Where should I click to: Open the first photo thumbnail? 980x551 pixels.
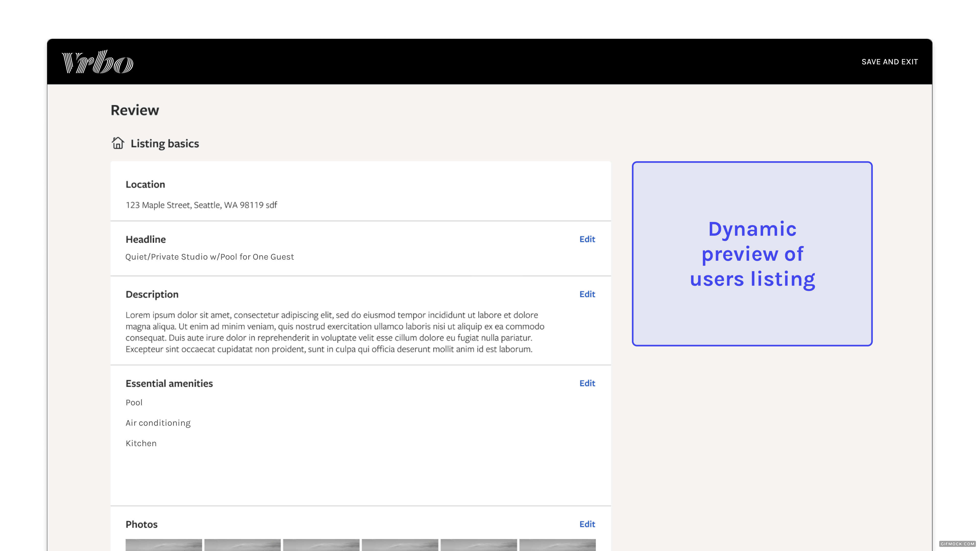[164, 545]
